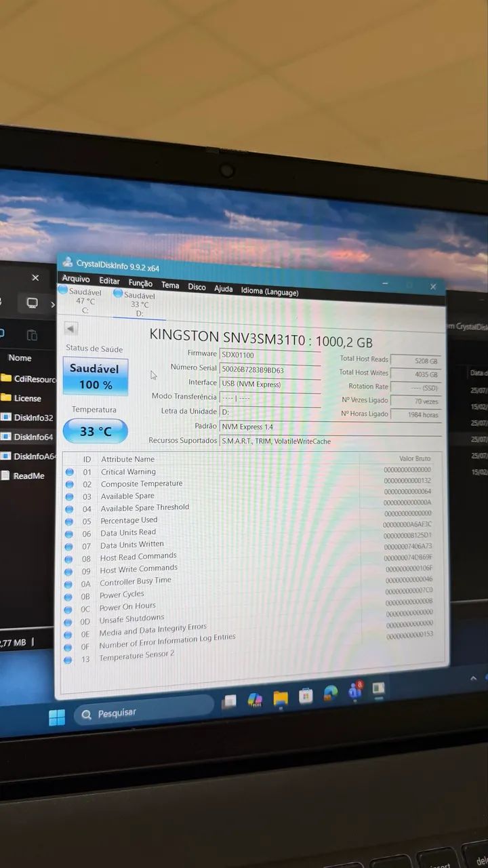The height and width of the screenshot is (868, 488).
Task: Click the Firmware field SDX01100
Action: (x=270, y=355)
